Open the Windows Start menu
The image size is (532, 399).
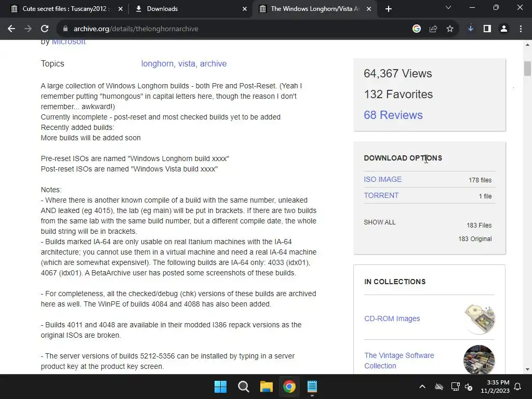(220, 387)
